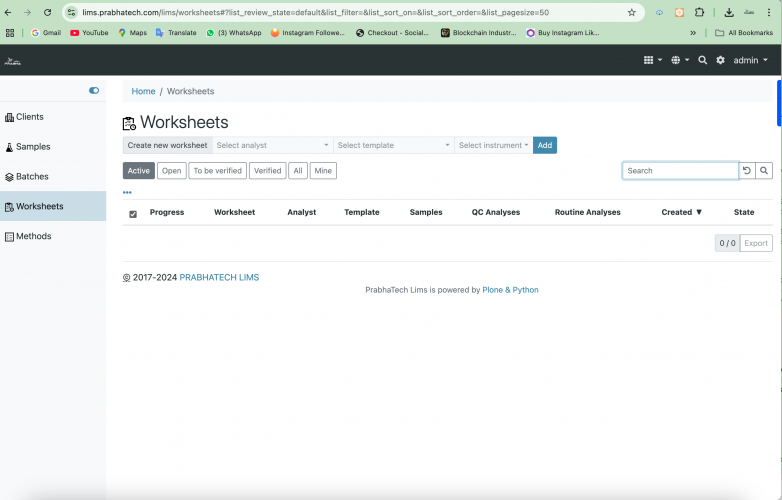The width and height of the screenshot is (782, 500).
Task: Open browser downloads icon
Action: tap(729, 12)
